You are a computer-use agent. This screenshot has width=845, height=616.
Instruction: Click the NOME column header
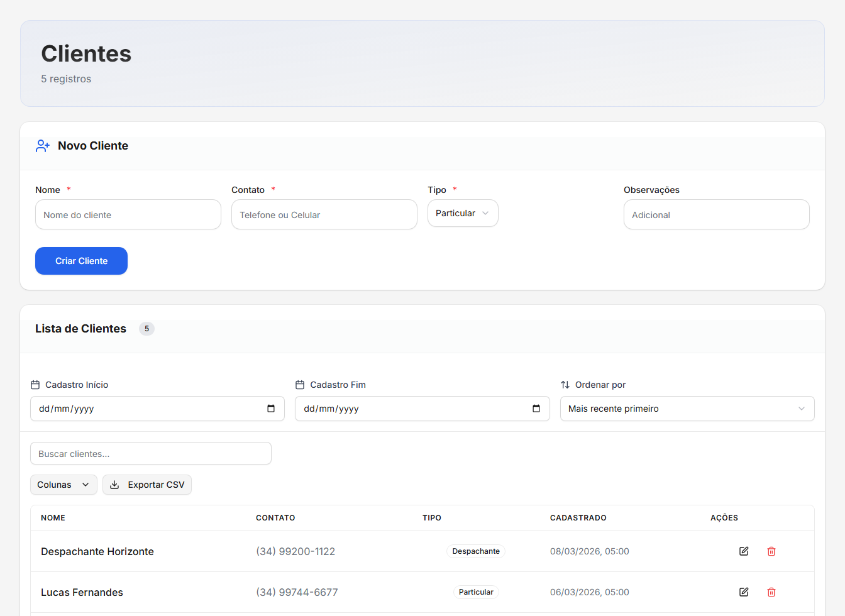tap(53, 518)
